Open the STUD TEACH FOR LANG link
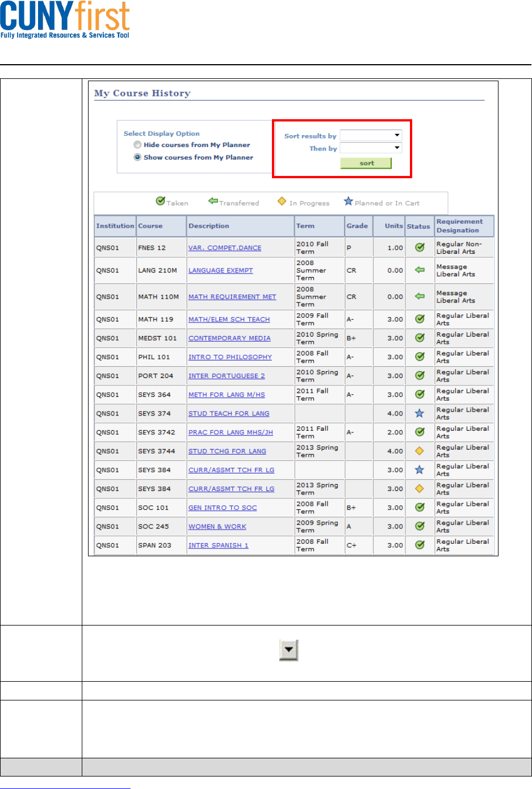The image size is (532, 789). (229, 414)
